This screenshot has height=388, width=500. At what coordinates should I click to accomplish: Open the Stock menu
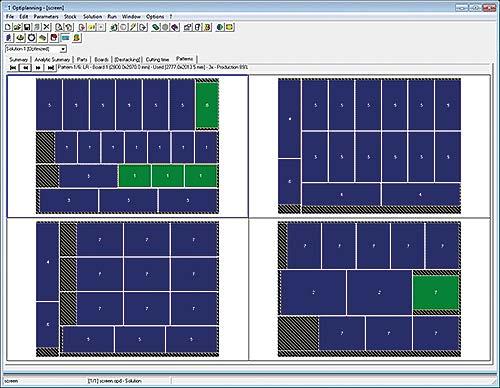[x=70, y=16]
